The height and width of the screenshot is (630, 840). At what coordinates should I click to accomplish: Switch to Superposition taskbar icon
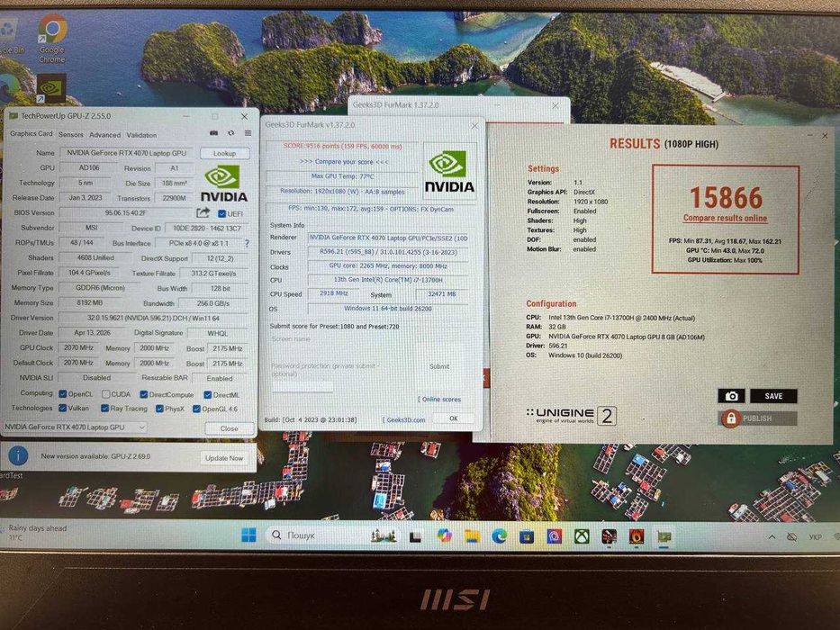[x=610, y=535]
